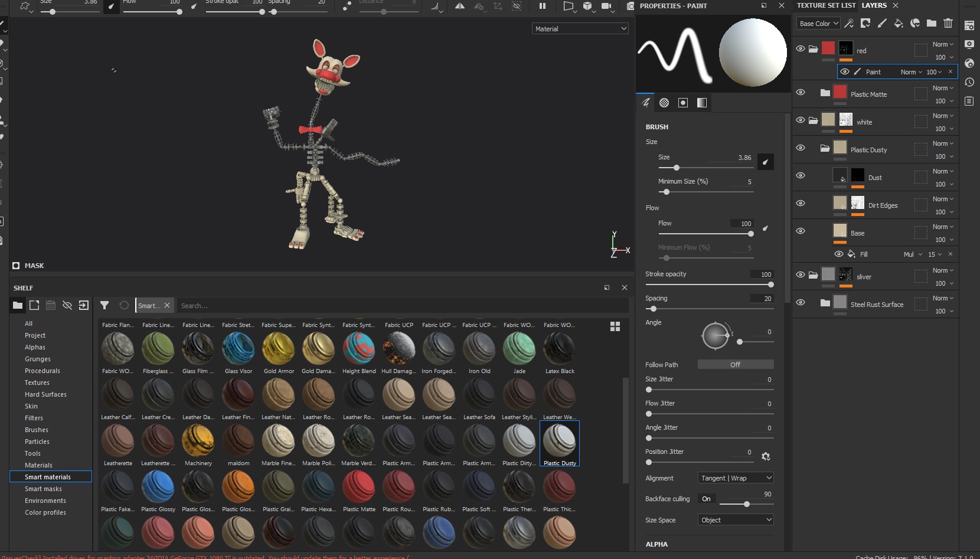Switch to the Texture Set List tab
This screenshot has height=559, width=980.
point(826,5)
